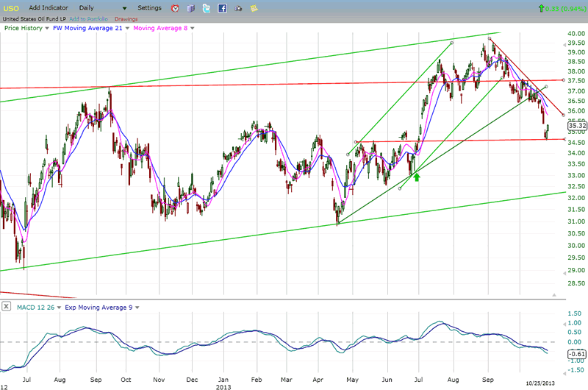Close the MACD indicator panel

pos(6,306)
